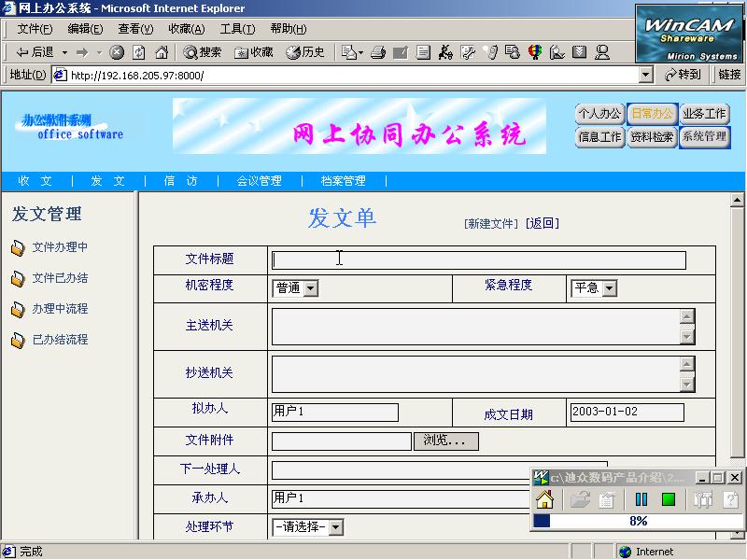Click the 文件标题 input field
Viewport: 747px width, 560px height.
(x=478, y=260)
